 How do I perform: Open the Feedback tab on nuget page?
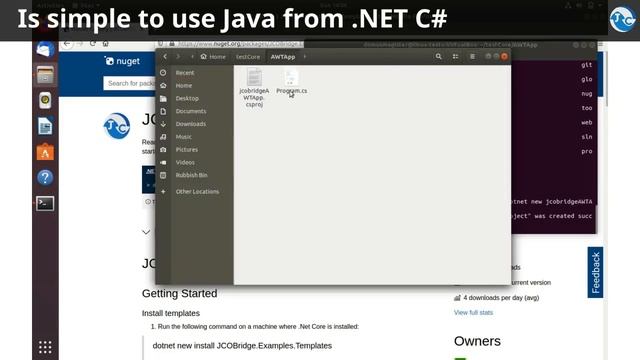pyautogui.click(x=596, y=272)
